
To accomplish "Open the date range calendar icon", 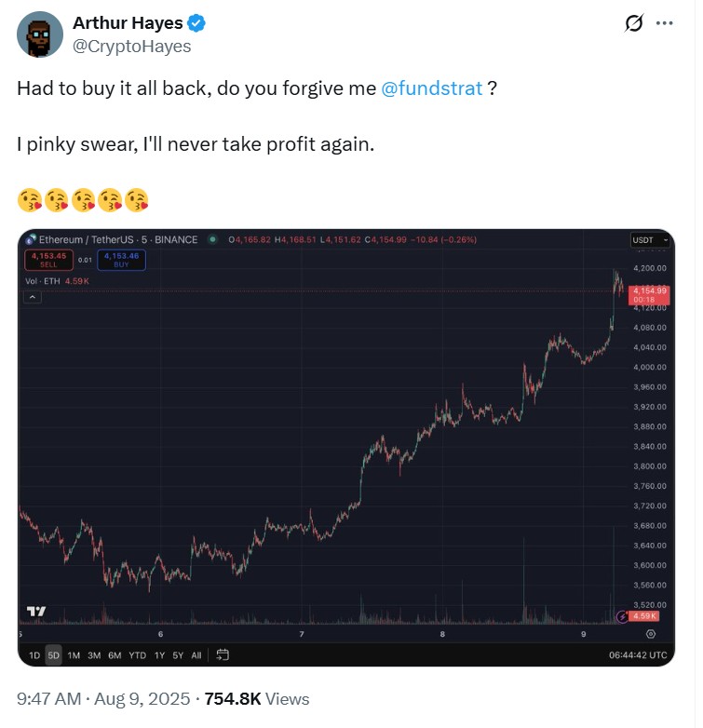I will [222, 654].
